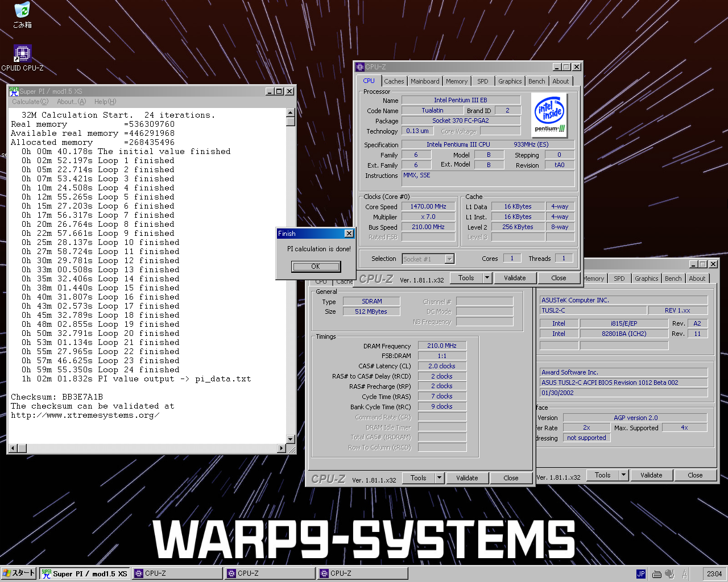Open the Help menu in Super PI

click(105, 102)
